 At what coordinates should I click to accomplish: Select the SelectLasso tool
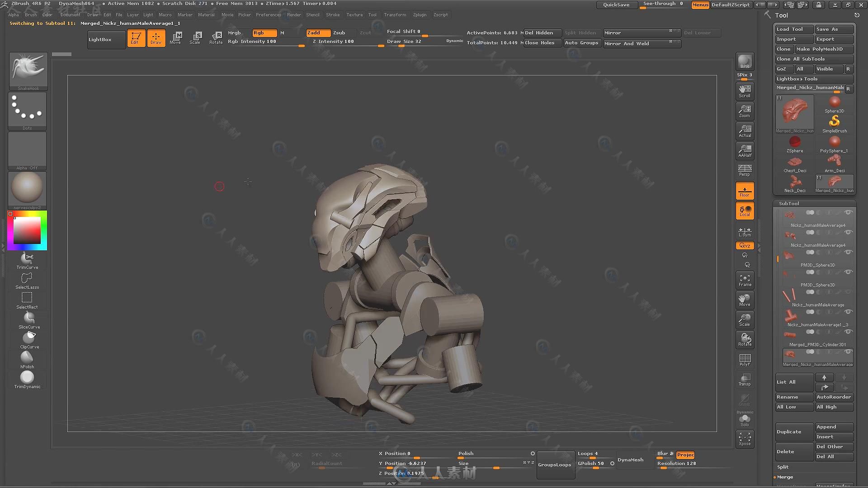28,280
